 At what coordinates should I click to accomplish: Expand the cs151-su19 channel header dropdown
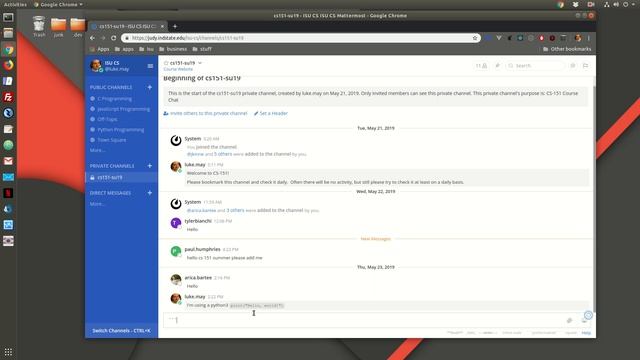click(200, 63)
